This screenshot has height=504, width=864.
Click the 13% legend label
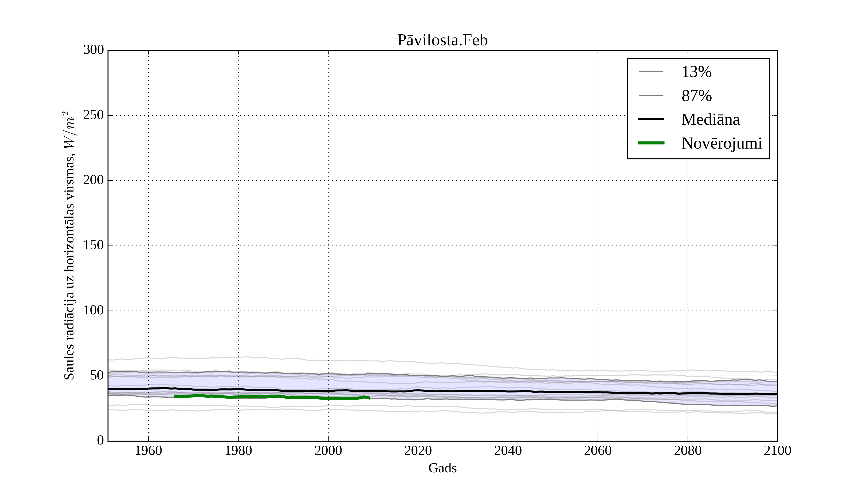(696, 72)
